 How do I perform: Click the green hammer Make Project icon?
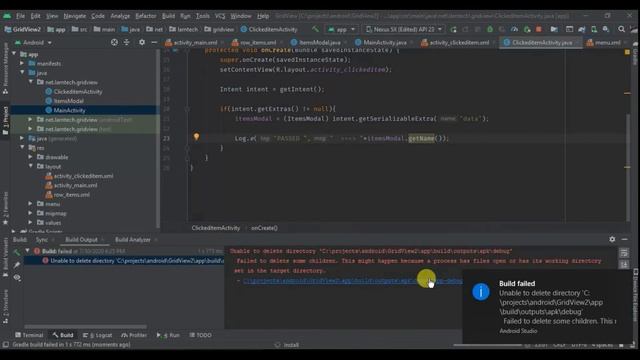click(x=315, y=29)
